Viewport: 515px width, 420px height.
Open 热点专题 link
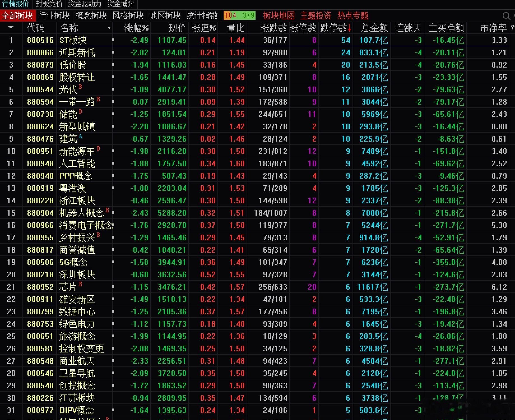click(353, 16)
